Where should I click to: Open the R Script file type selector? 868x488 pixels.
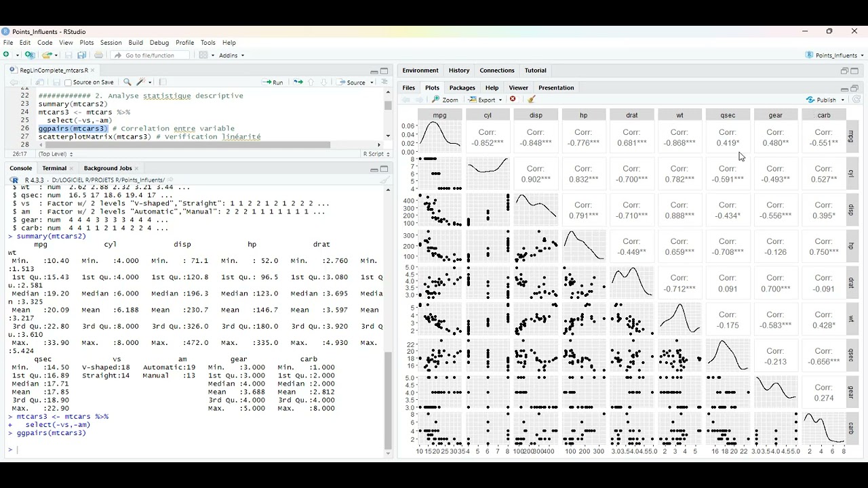(375, 154)
